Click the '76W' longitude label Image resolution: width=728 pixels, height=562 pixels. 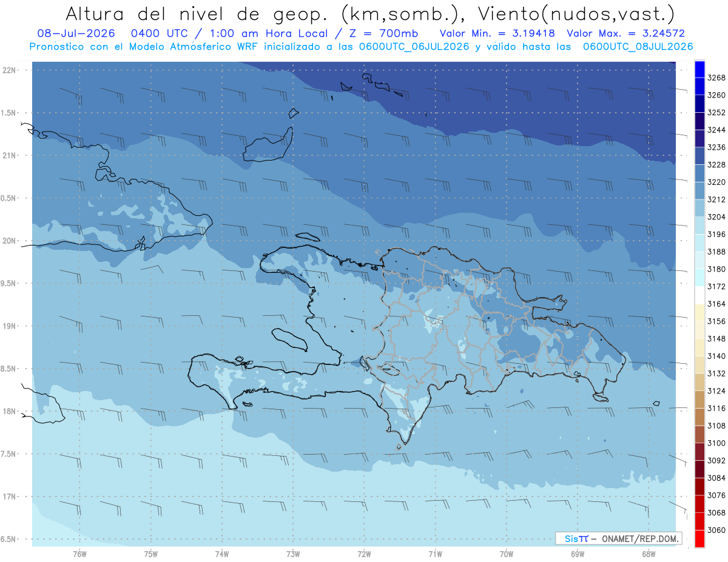(x=79, y=554)
